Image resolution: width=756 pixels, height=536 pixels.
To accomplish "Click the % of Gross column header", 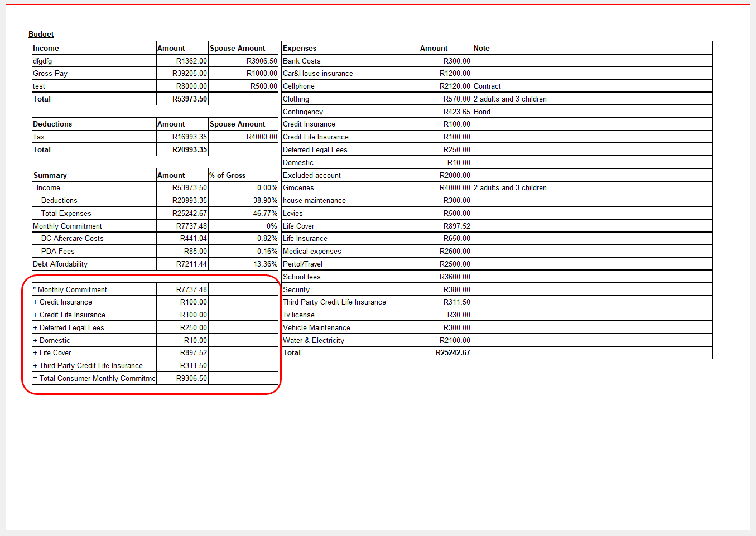I will (228, 176).
